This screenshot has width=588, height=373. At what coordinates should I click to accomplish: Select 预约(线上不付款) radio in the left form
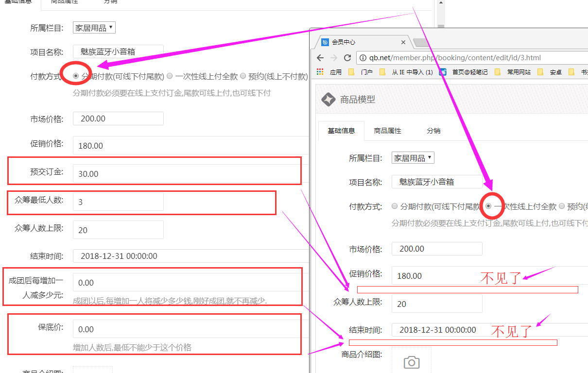243,76
